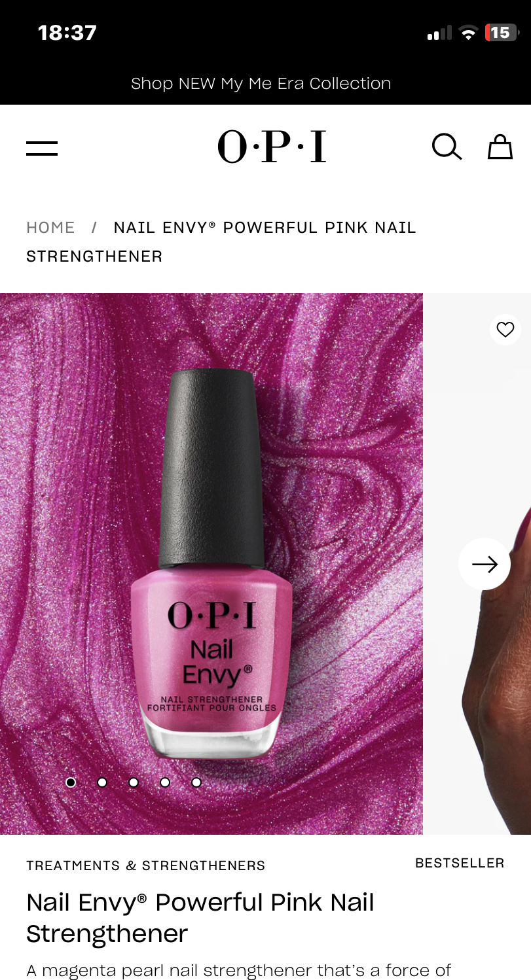Open the hamburger navigation menu

click(42, 149)
